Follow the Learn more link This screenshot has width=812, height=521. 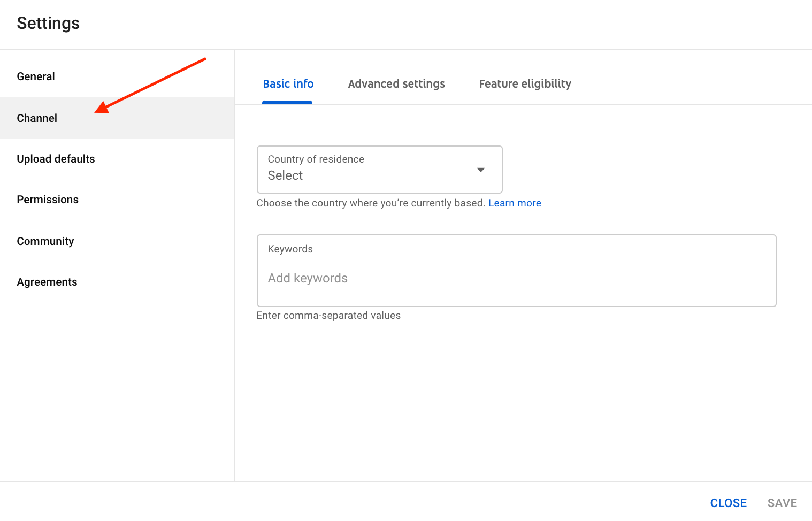[x=515, y=203]
